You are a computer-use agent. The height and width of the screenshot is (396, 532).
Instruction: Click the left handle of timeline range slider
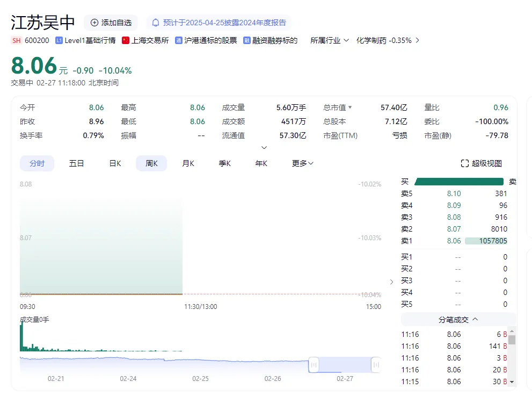coord(314,365)
